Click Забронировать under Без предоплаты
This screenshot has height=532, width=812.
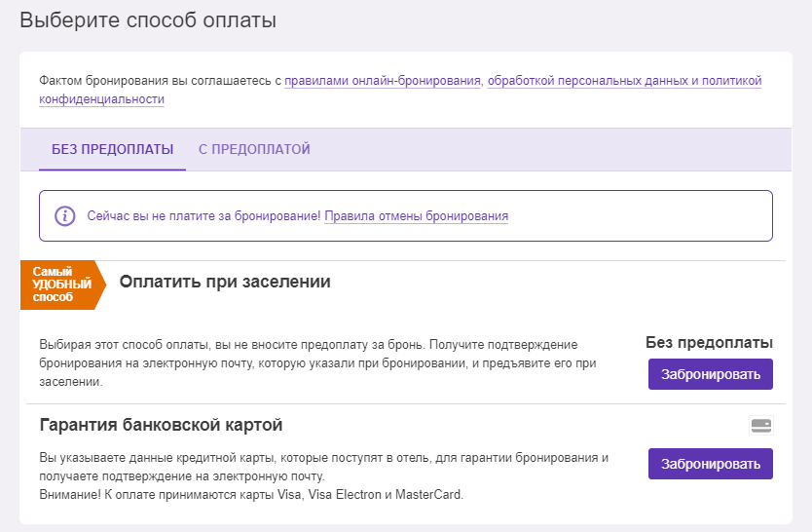pyautogui.click(x=711, y=374)
